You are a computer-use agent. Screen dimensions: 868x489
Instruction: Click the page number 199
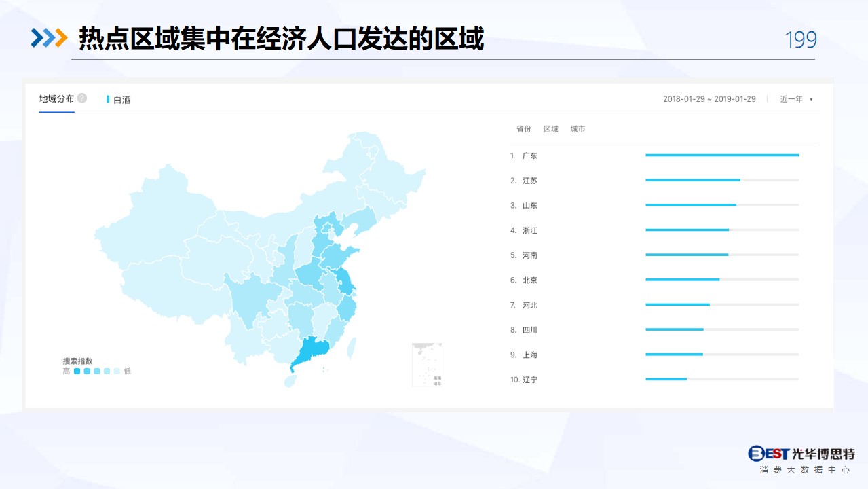(801, 40)
